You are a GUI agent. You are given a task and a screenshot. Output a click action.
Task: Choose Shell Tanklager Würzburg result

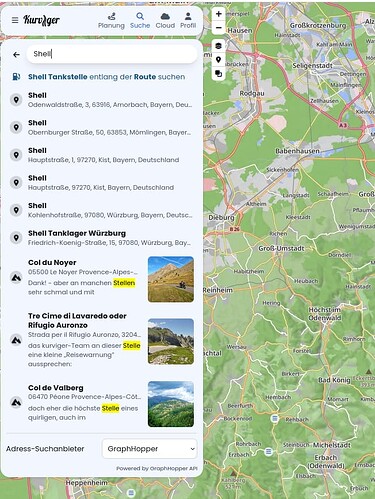click(x=102, y=238)
